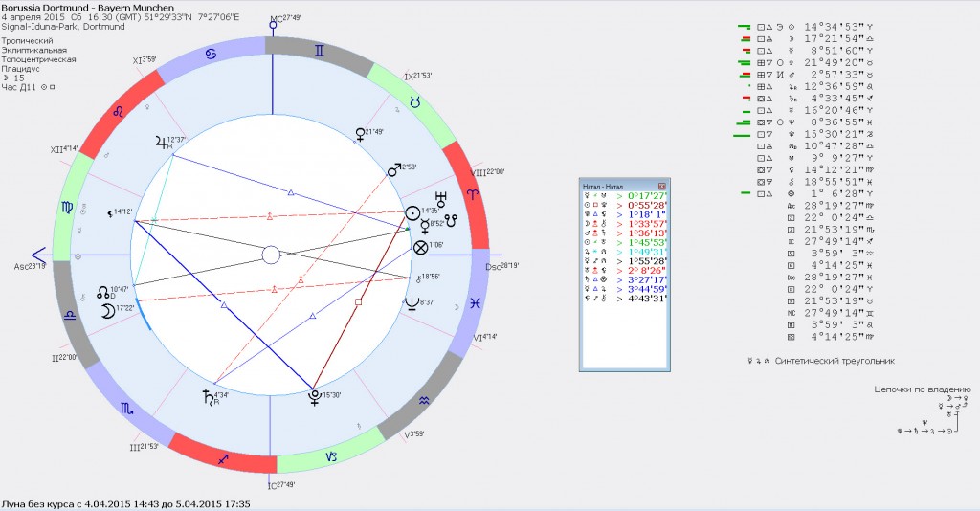Select the Leo sign on the zodiac ring

click(x=118, y=113)
